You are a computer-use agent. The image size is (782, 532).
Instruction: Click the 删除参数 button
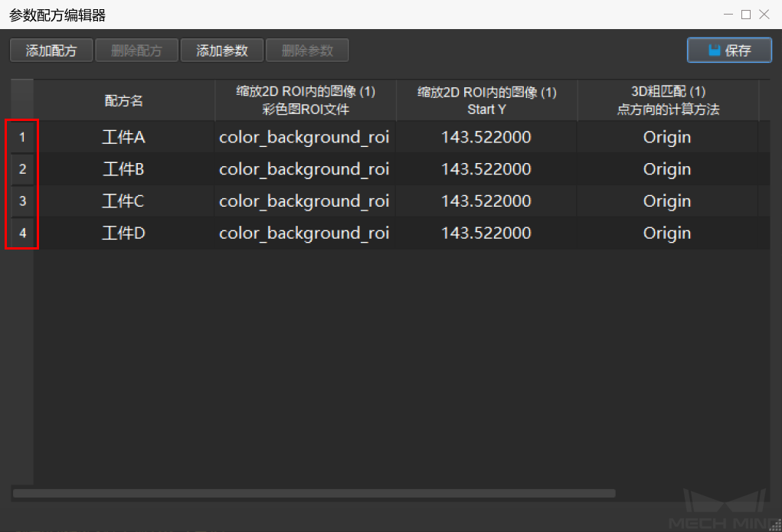tap(307, 51)
